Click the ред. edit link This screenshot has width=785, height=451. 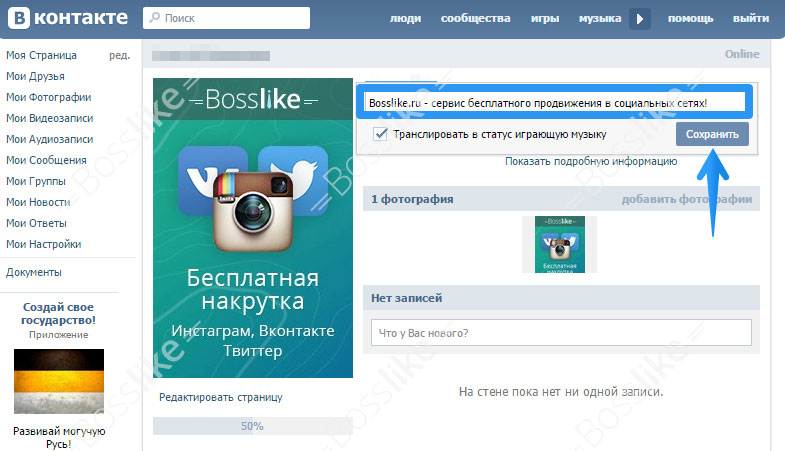[120, 56]
